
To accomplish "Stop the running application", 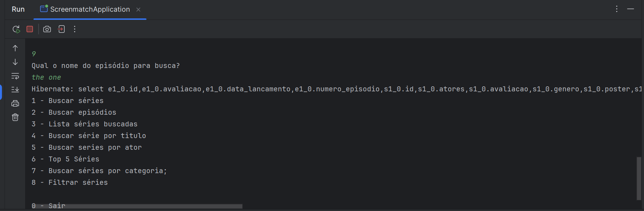I will 30,29.
